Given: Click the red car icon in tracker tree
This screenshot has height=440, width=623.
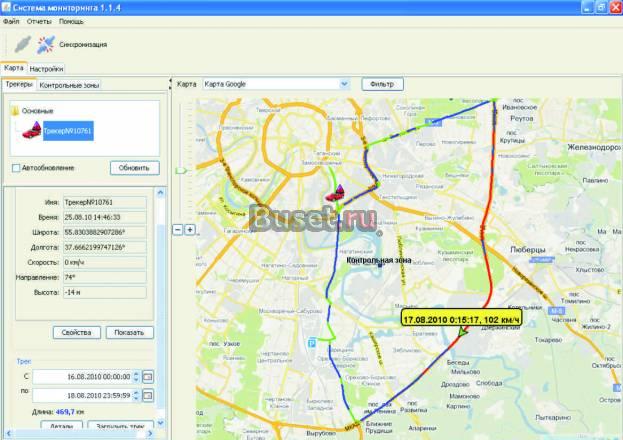Looking at the screenshot, I should 32,130.
